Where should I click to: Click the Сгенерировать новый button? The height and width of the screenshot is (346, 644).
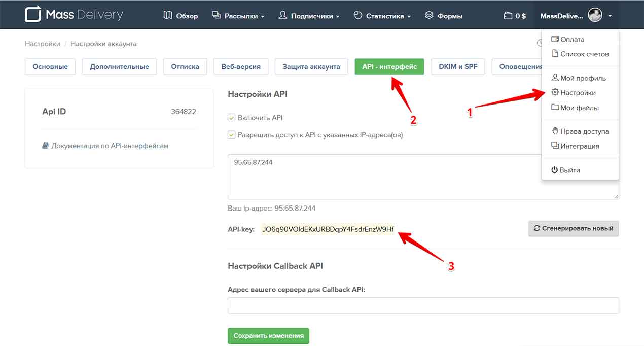pyautogui.click(x=573, y=228)
